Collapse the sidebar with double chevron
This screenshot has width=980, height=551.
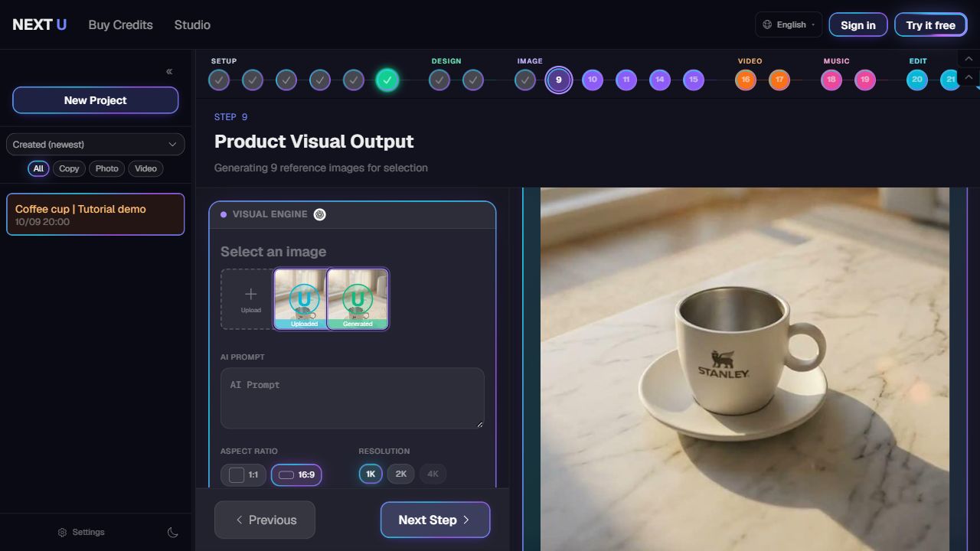pos(169,72)
